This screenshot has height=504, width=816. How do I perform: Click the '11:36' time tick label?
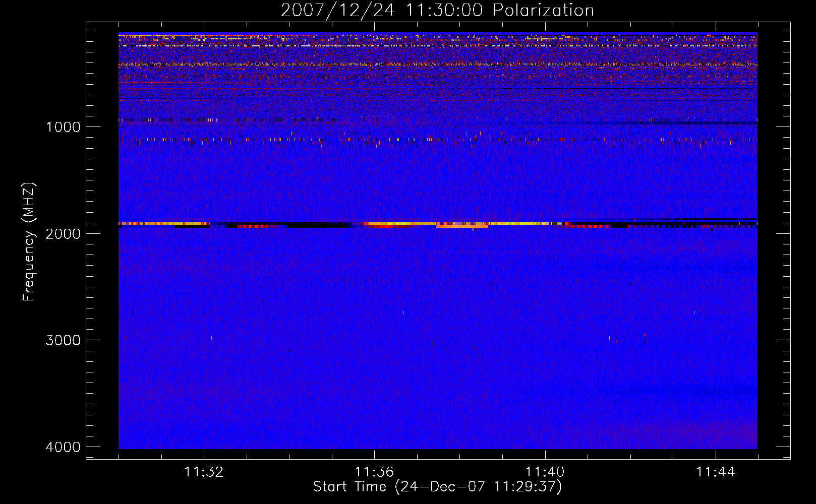(x=374, y=472)
